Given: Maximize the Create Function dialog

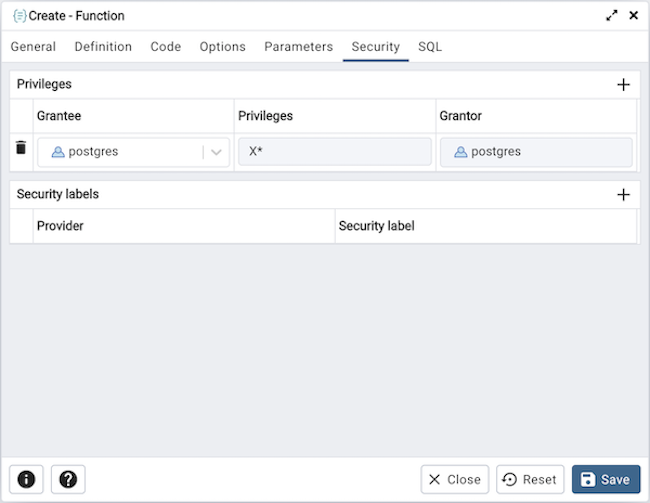Looking at the screenshot, I should pyautogui.click(x=612, y=16).
